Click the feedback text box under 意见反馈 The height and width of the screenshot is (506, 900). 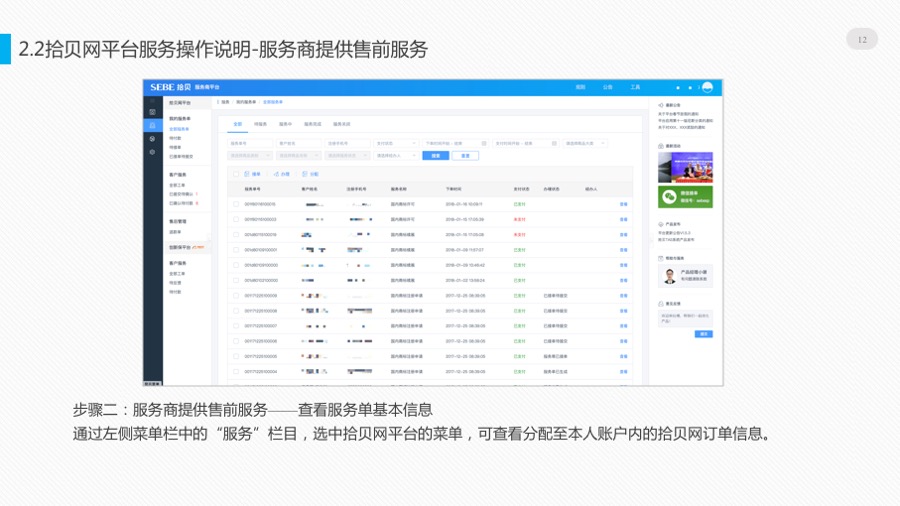(685, 318)
